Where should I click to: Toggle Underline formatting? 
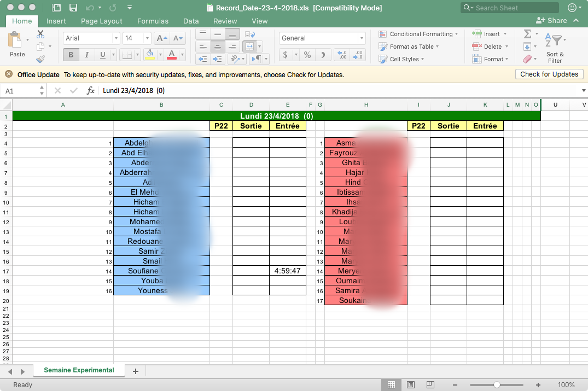[x=102, y=55]
